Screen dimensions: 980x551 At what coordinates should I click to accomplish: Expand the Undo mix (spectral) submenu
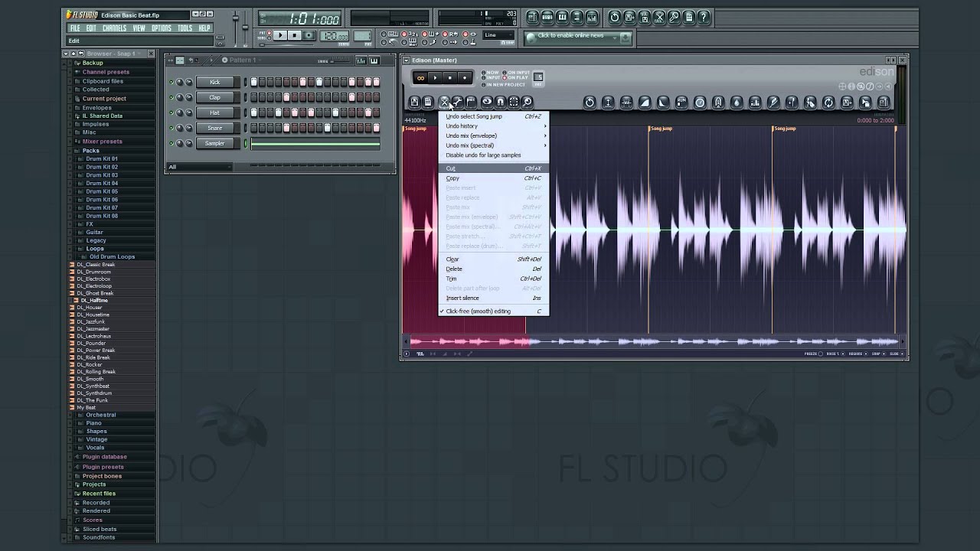coord(493,145)
